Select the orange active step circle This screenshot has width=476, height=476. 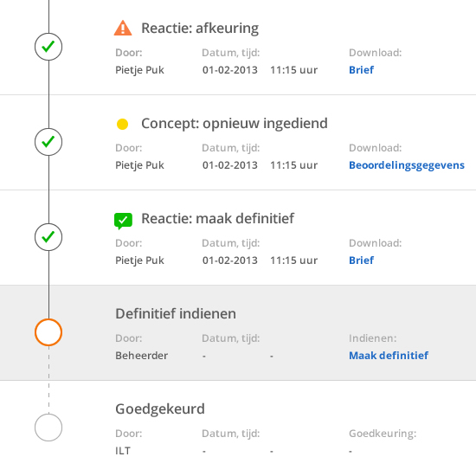click(48, 332)
